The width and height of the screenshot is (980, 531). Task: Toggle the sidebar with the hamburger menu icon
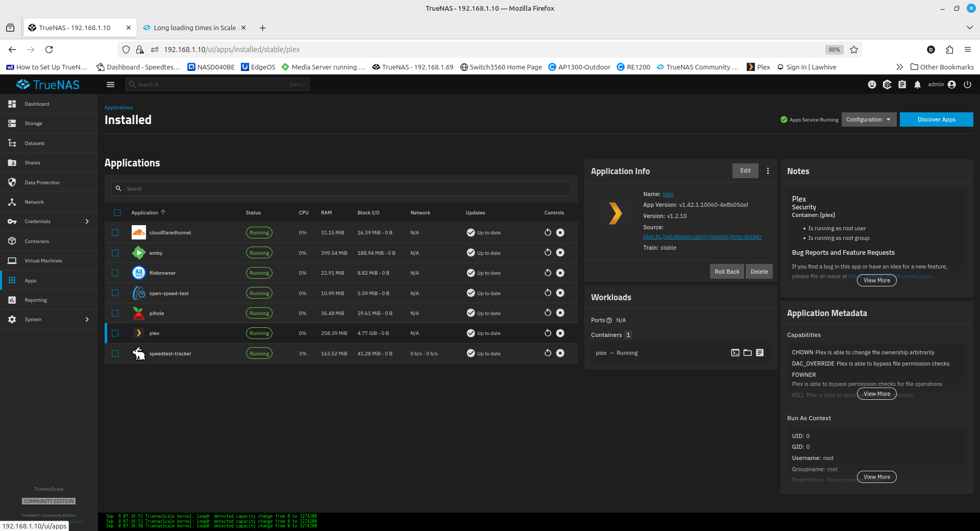click(x=110, y=85)
